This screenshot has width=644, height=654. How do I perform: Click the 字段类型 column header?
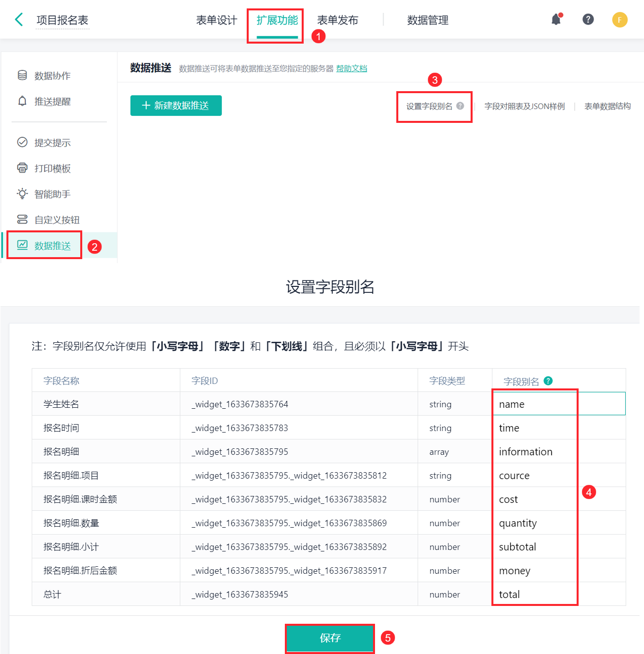(455, 381)
